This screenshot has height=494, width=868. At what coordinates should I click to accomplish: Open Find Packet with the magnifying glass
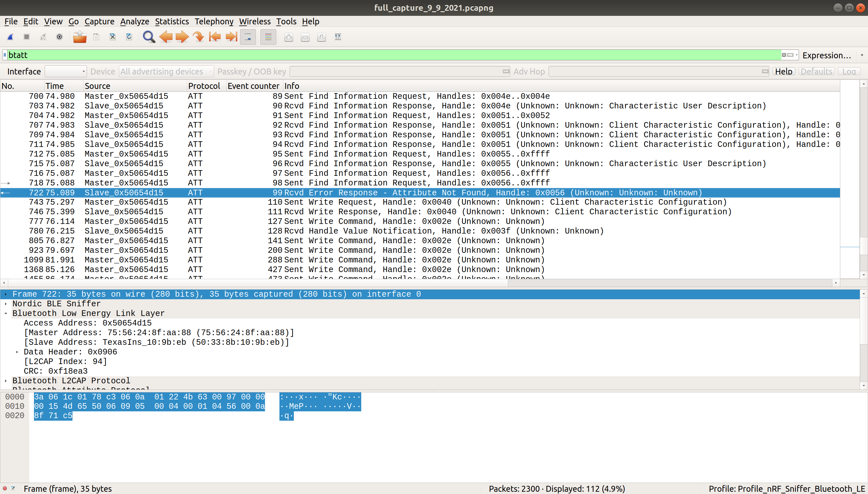pyautogui.click(x=149, y=37)
